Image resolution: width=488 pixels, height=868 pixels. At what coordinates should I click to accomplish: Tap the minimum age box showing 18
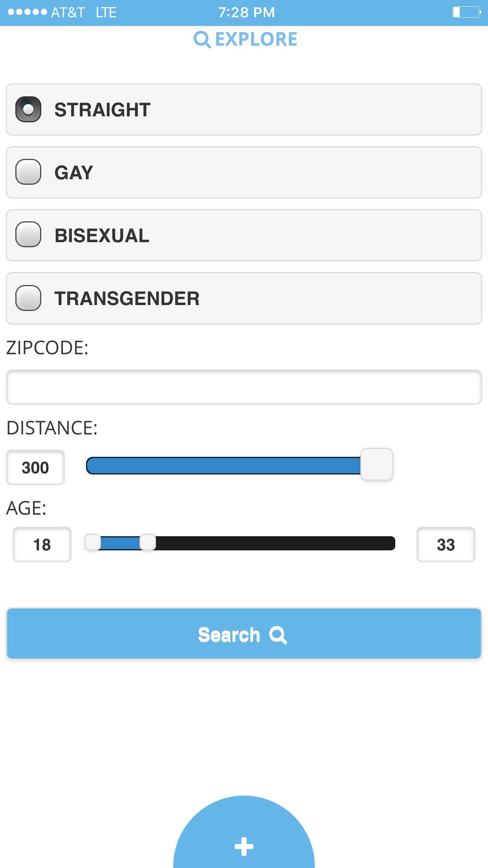tap(42, 544)
